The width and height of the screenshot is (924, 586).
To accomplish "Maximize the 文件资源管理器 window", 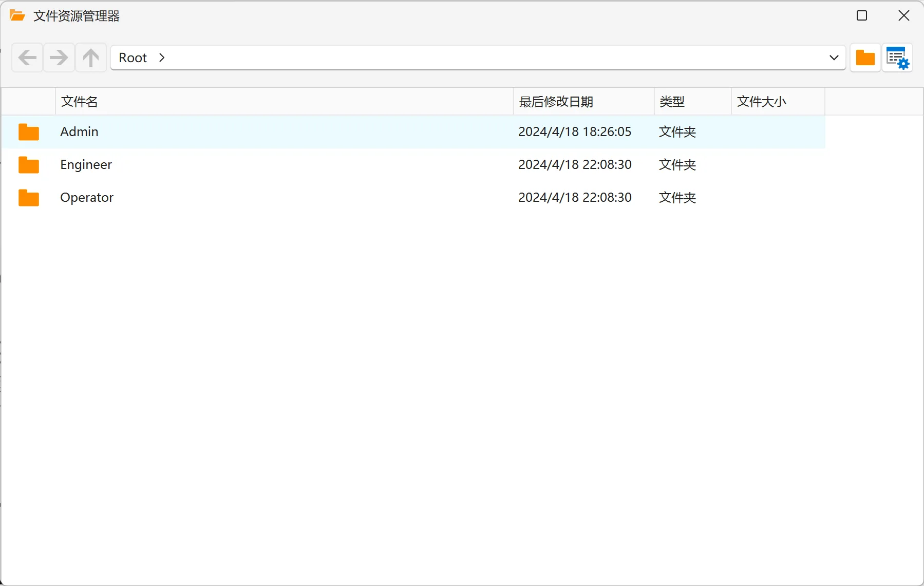I will 862,16.
